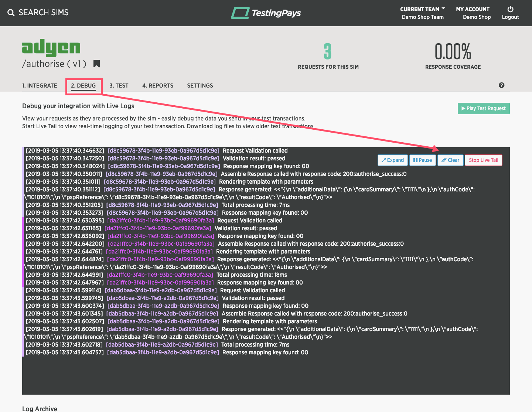The height and width of the screenshot is (412, 532).
Task: Clear the live log output
Action: (x=450, y=160)
